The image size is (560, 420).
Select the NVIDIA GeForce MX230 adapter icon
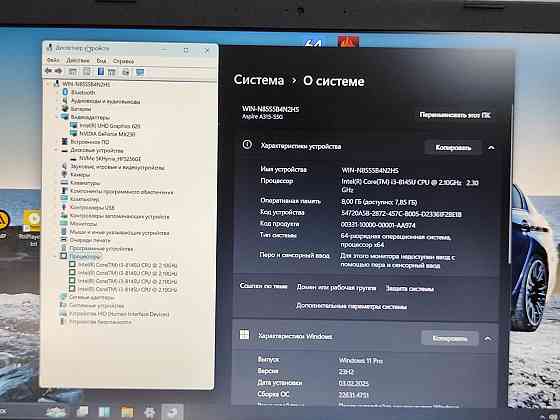tap(74, 134)
